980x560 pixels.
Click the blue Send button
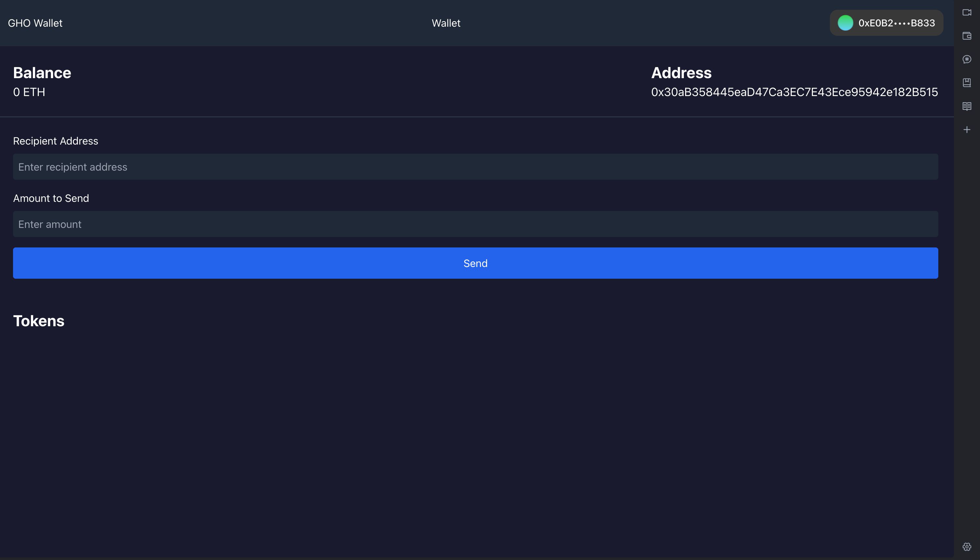click(x=476, y=263)
